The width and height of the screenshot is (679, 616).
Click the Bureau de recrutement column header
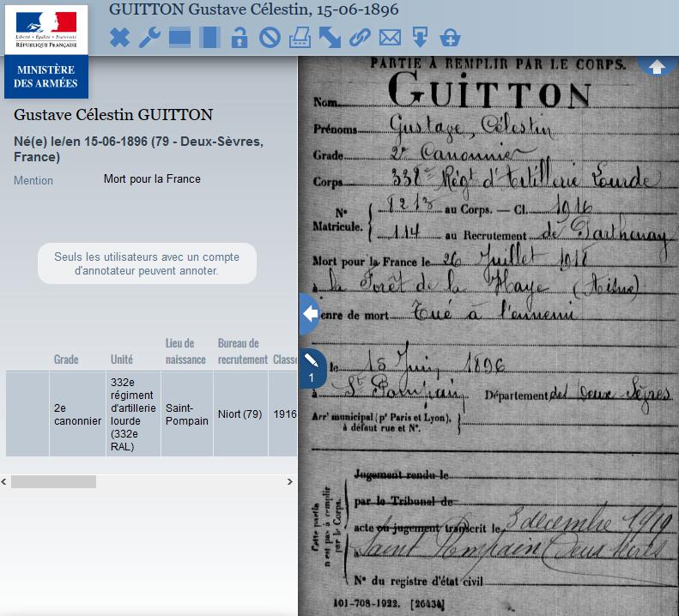click(242, 352)
